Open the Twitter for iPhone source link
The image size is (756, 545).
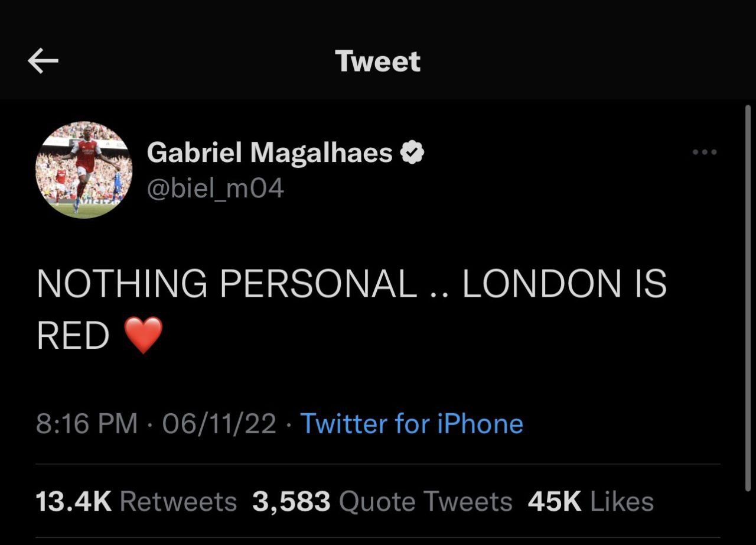pos(412,424)
